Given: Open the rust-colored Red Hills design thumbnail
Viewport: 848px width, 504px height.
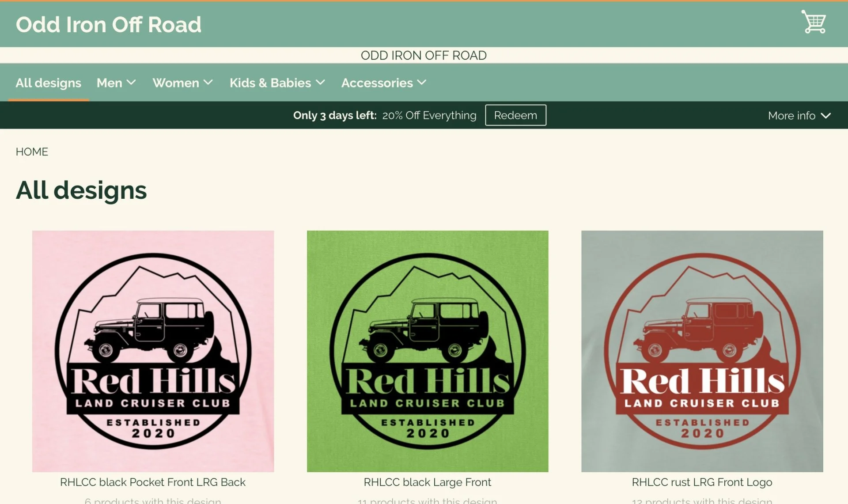Looking at the screenshot, I should (702, 351).
